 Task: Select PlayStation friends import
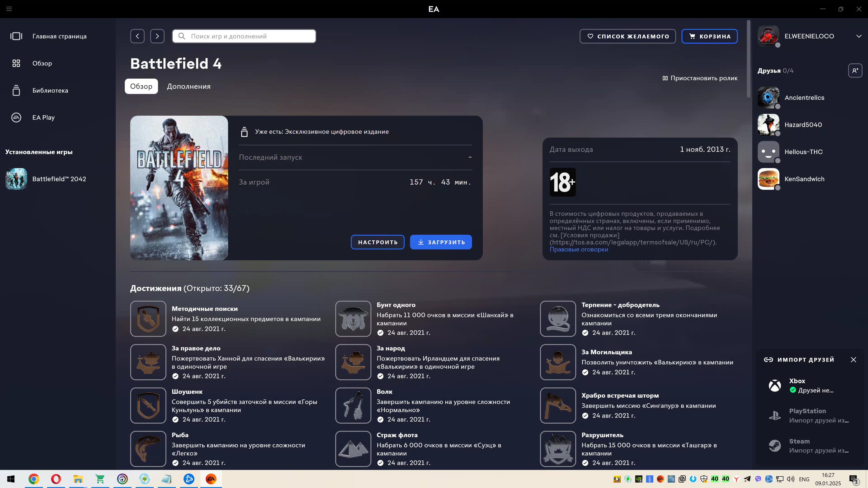coord(809,416)
